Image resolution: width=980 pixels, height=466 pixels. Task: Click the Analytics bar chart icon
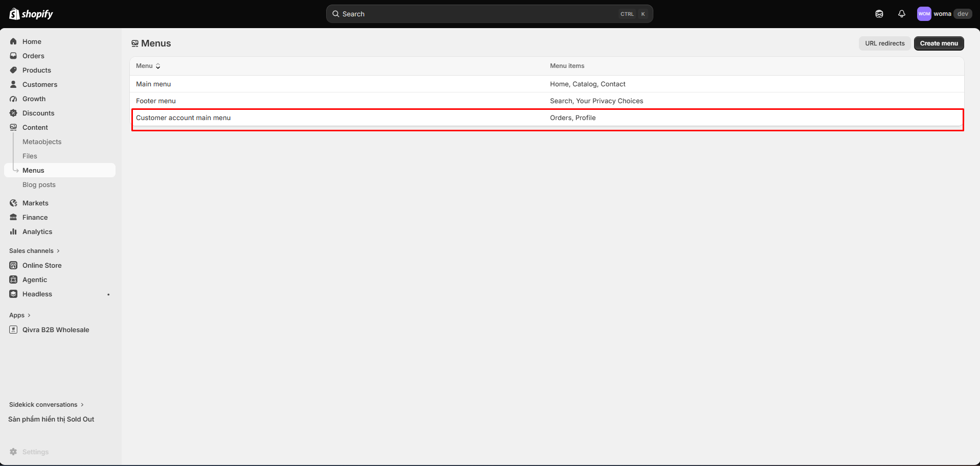pyautogui.click(x=13, y=231)
